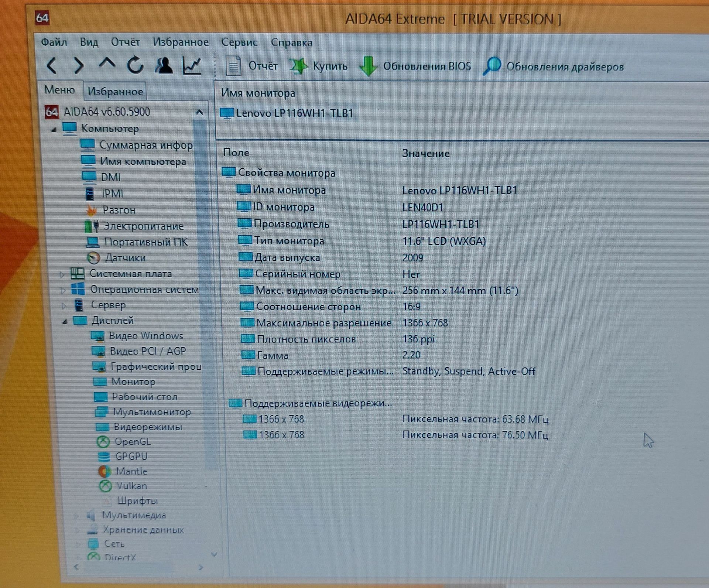Expand the Системная плата tree node

pyautogui.click(x=62, y=274)
